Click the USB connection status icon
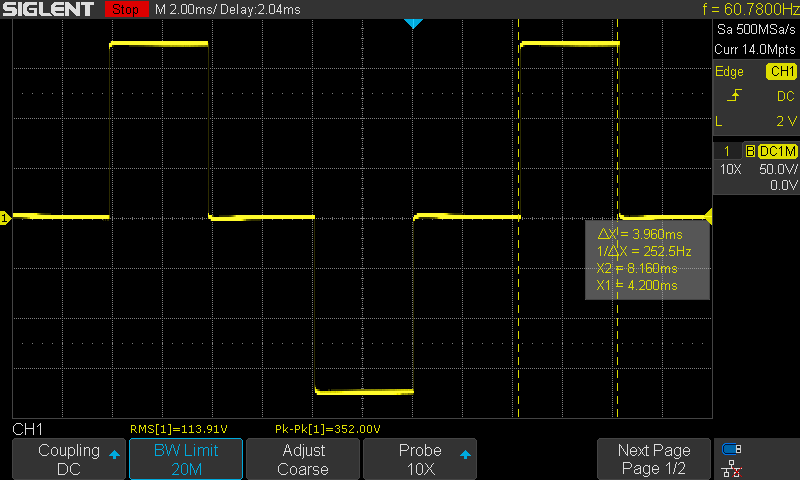Viewport: 800px width, 480px height. pos(732,449)
